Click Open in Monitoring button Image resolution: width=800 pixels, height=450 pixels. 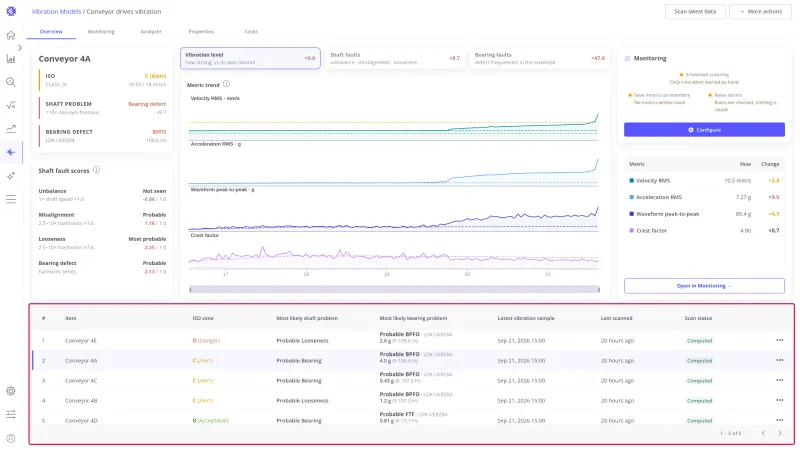coord(704,286)
